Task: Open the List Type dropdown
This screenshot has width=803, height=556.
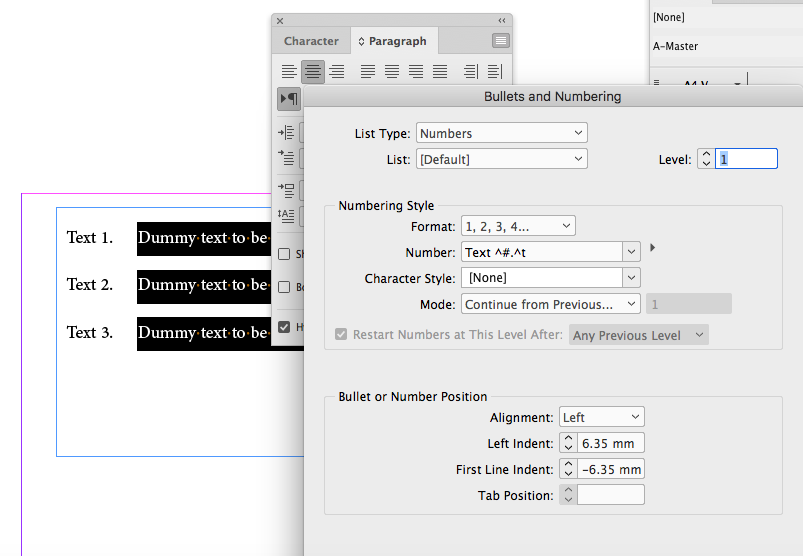Action: point(501,133)
